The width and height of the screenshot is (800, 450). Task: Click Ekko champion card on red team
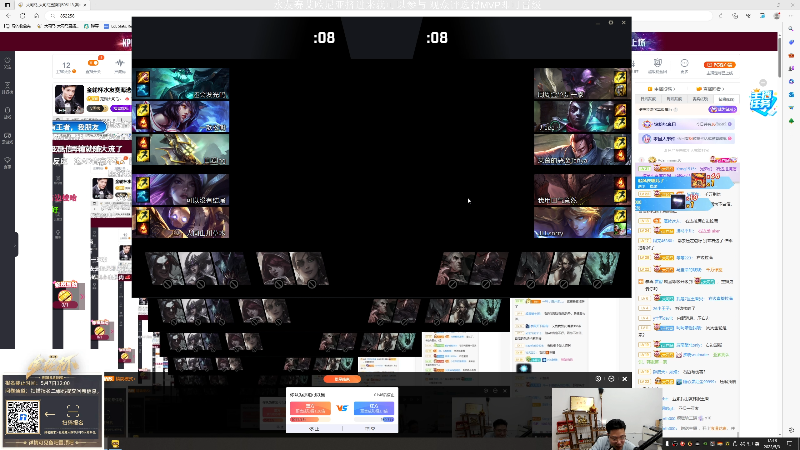coord(582,117)
